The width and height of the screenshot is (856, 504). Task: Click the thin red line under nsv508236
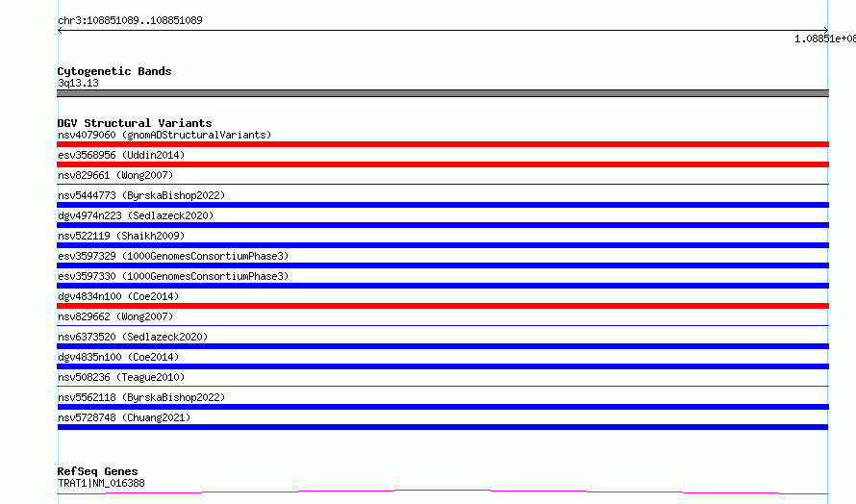[x=442, y=387]
